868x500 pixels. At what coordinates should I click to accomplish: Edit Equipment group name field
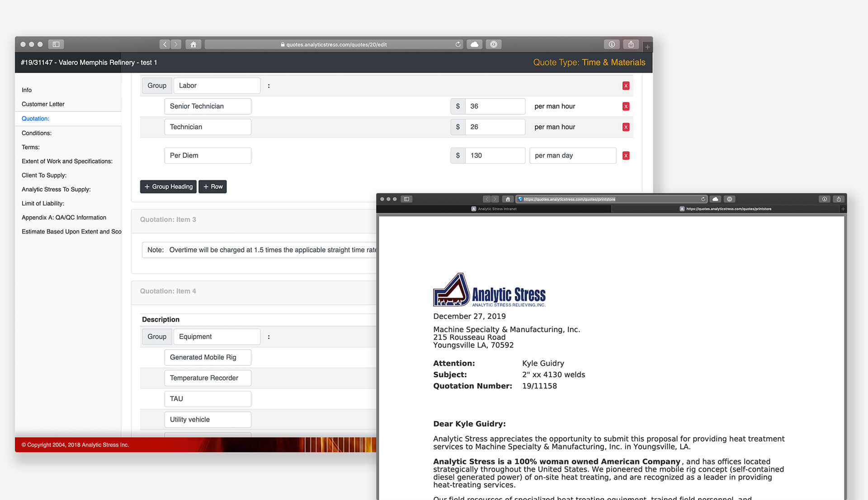click(x=217, y=337)
